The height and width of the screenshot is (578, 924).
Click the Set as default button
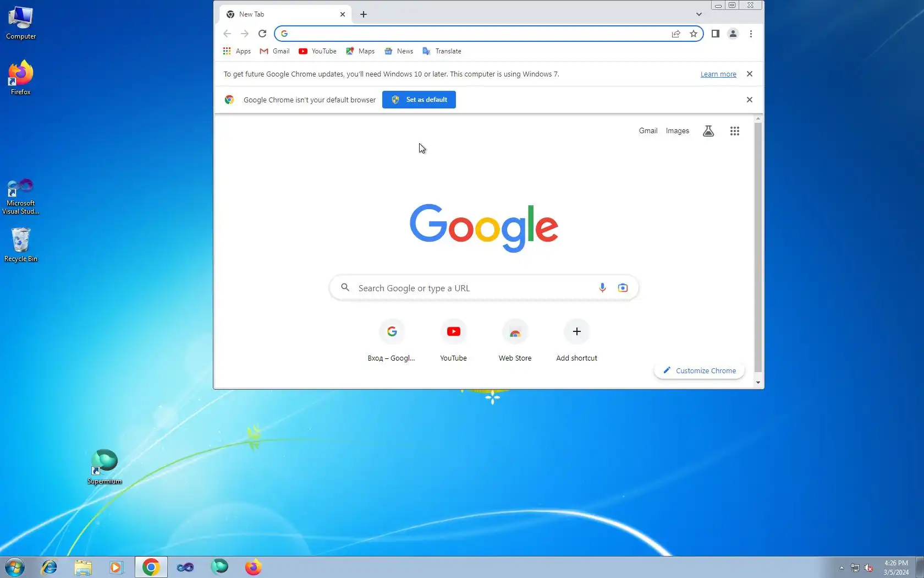pos(419,100)
